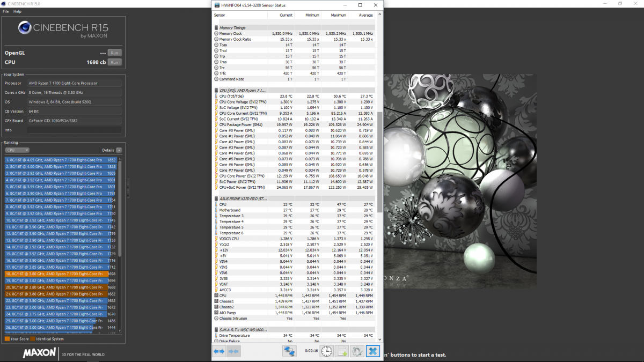Run the OpenGL benchmark
644x362 pixels.
click(114, 53)
